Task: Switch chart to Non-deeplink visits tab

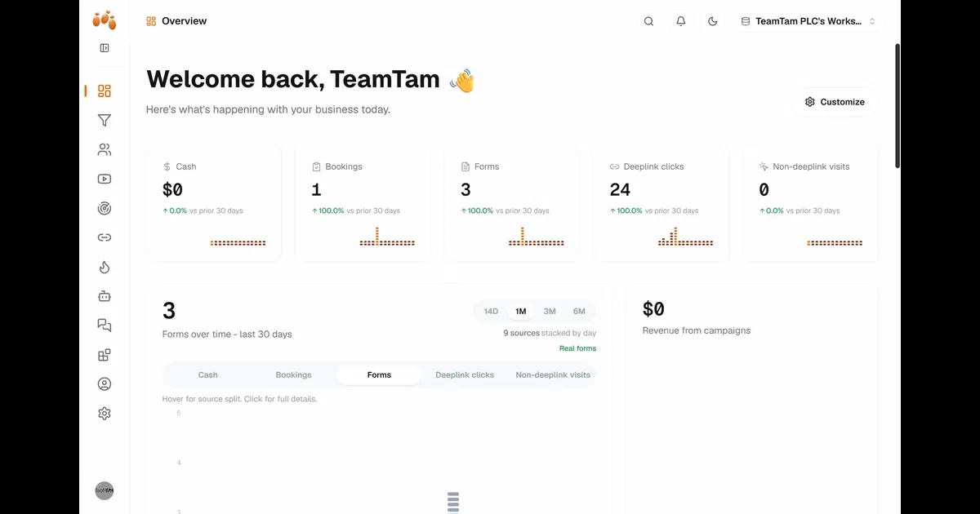Action: [553, 375]
